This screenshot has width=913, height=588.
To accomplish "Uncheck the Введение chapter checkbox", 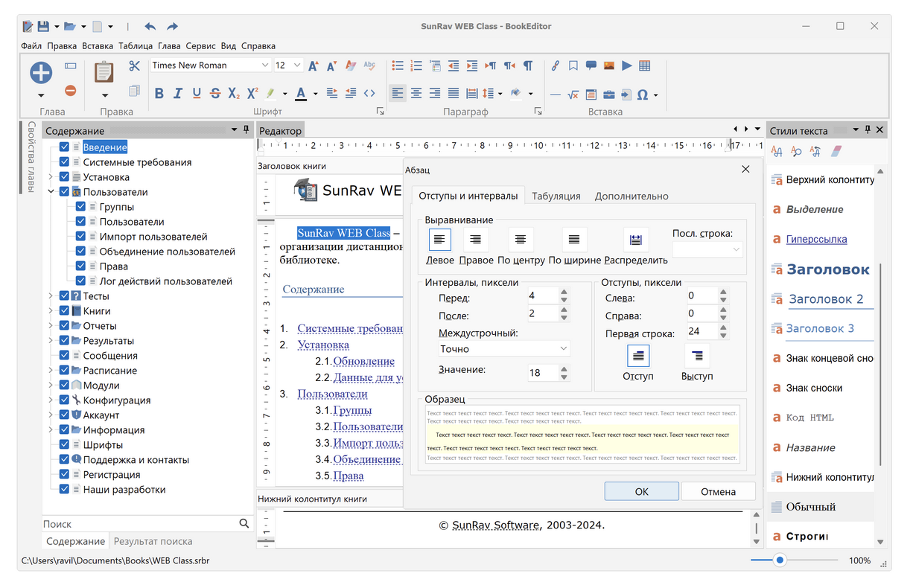I will click(64, 147).
